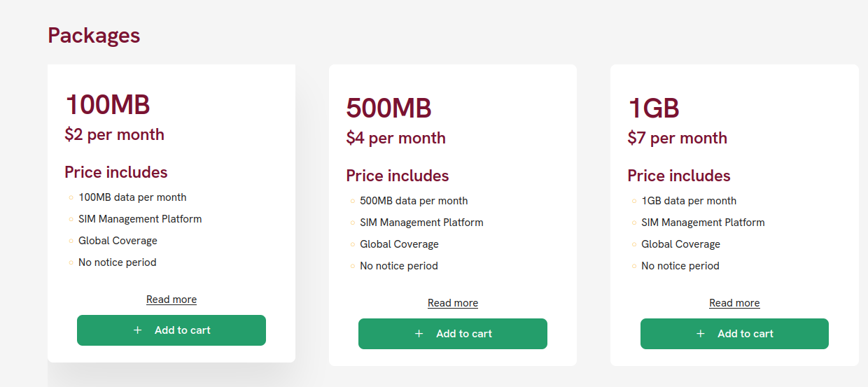Open Read more for 1GB package

(x=734, y=303)
